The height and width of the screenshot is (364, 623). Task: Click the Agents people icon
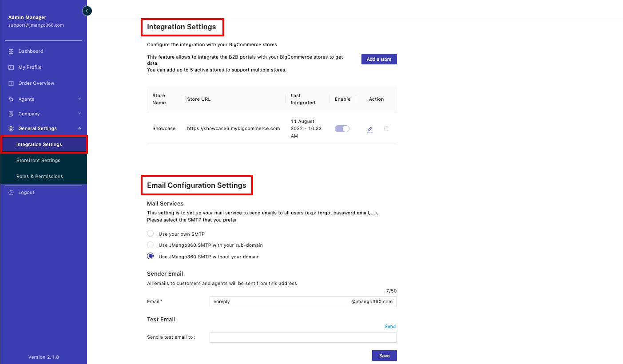[11, 99]
